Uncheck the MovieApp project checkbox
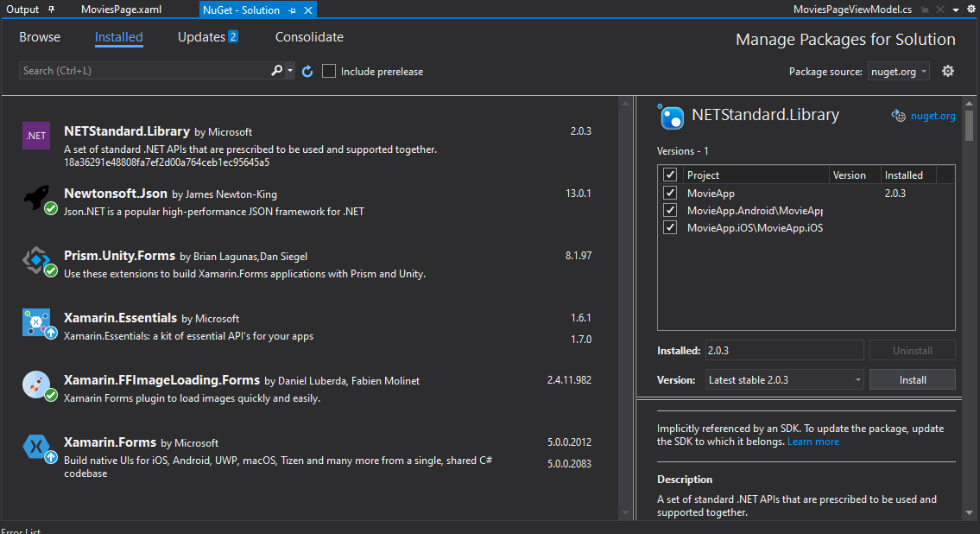980x534 pixels. click(670, 194)
